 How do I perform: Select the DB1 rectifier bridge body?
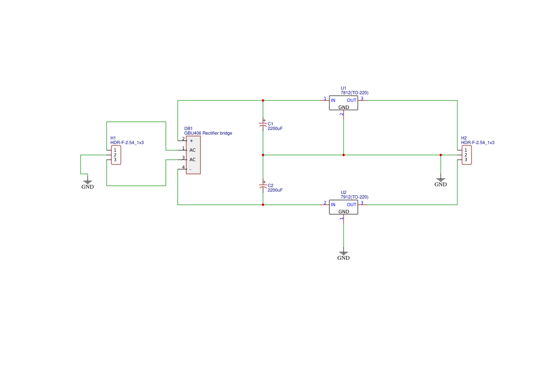click(193, 155)
